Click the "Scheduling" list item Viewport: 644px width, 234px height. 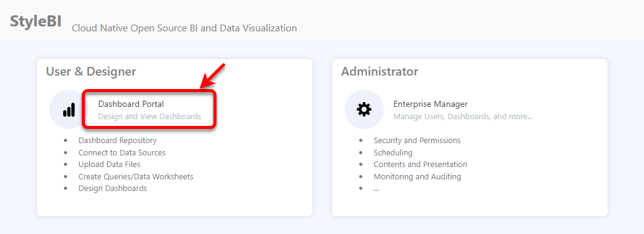(393, 152)
